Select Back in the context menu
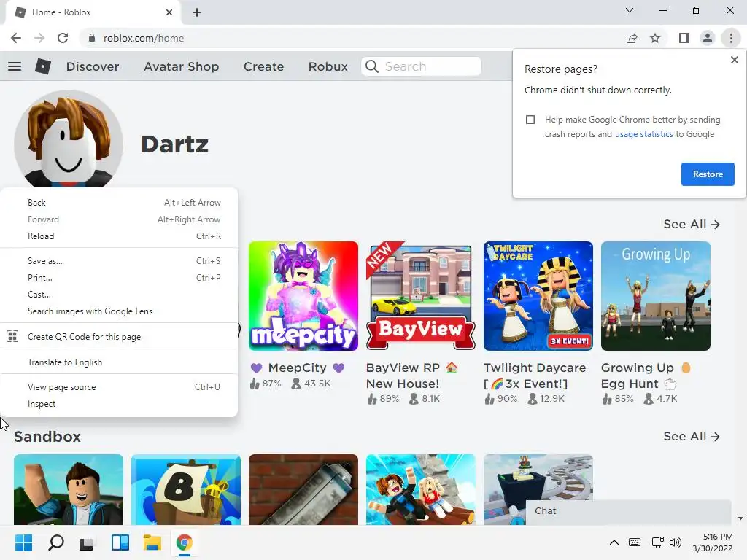 click(x=119, y=203)
